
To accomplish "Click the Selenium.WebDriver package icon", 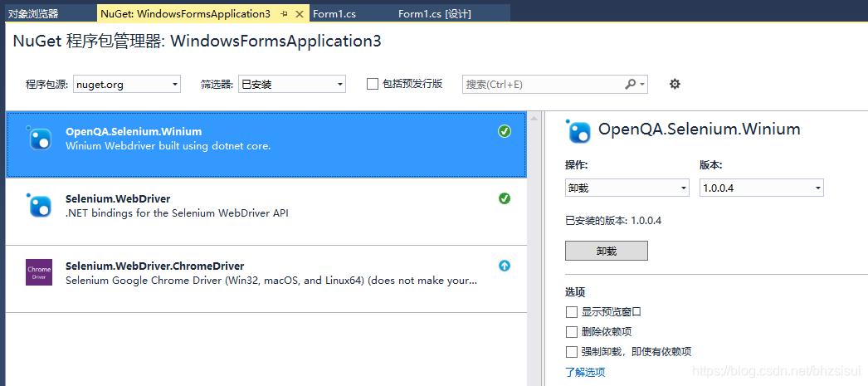I will point(39,206).
